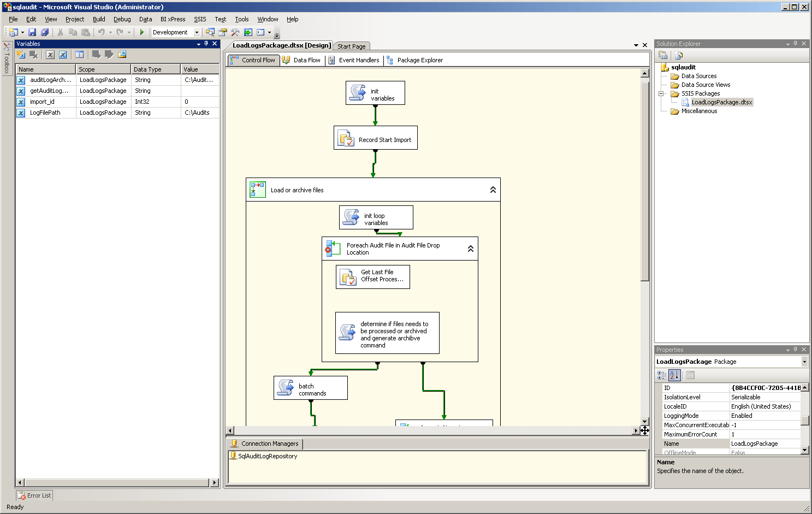The image size is (812, 514).
Task: Toggle Categorized view in Properties
Action: pyautogui.click(x=662, y=375)
